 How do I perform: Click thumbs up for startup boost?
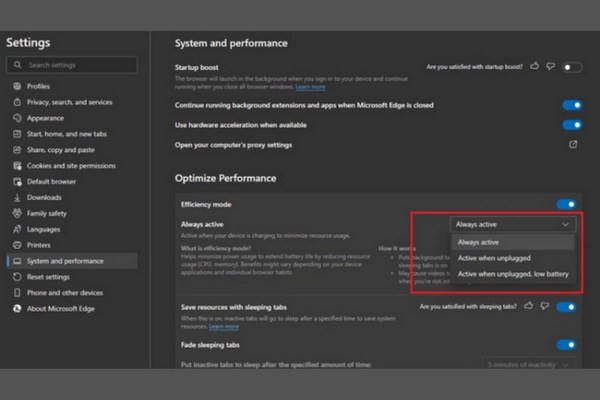(x=535, y=66)
